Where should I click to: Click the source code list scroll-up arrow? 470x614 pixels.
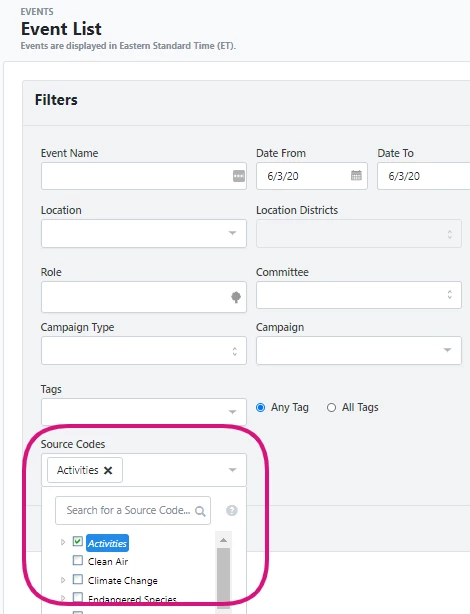pyautogui.click(x=224, y=540)
